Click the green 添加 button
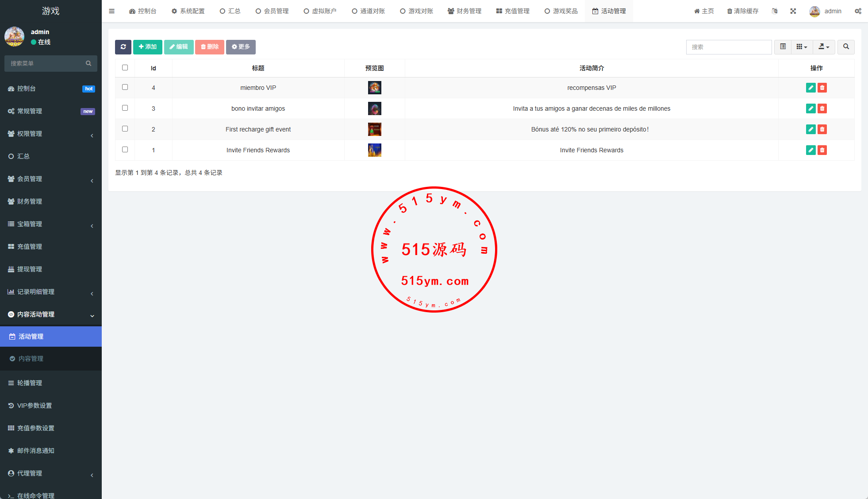The image size is (868, 499). pos(148,47)
